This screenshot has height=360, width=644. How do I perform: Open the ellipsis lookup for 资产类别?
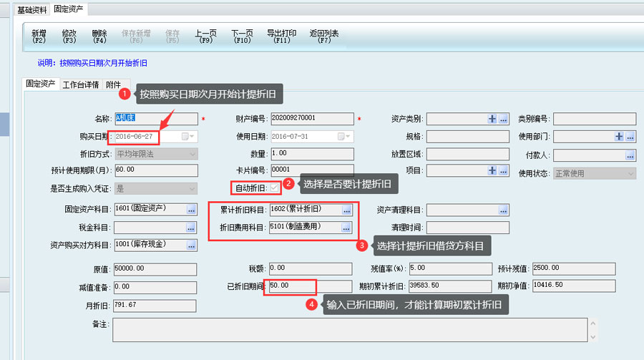[504, 119]
